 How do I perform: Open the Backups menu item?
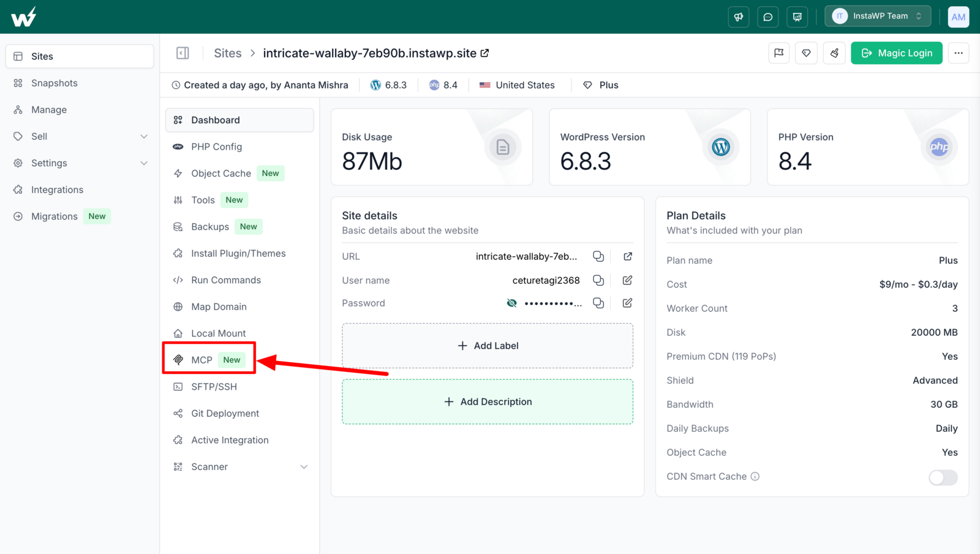(x=239, y=227)
